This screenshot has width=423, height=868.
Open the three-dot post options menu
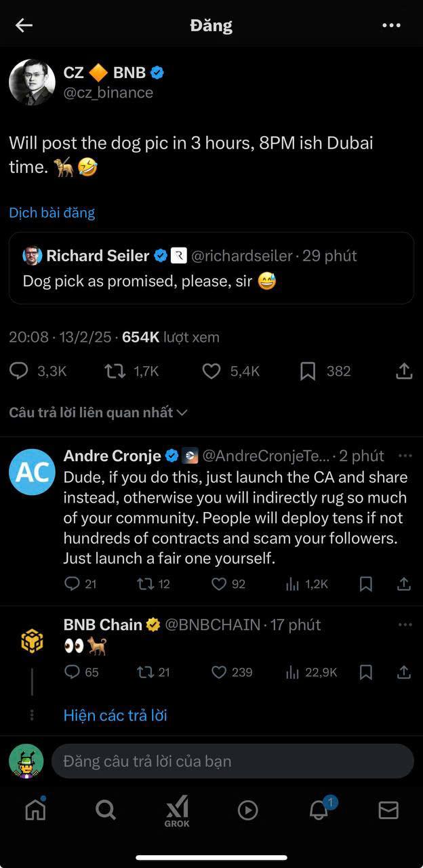(391, 26)
